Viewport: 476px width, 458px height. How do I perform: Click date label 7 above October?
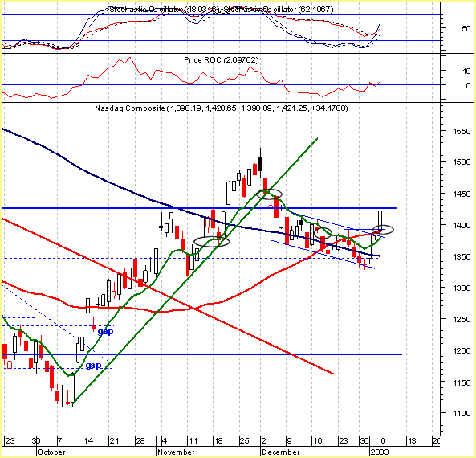(x=60, y=440)
